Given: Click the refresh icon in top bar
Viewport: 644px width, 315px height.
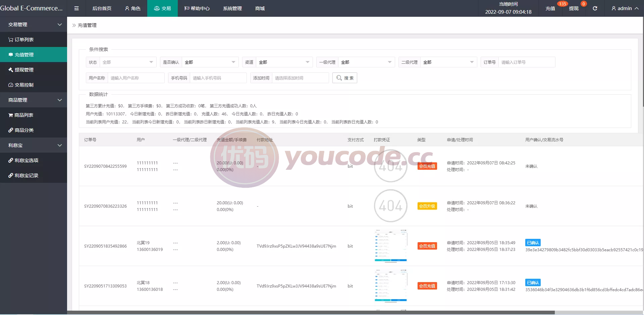Looking at the screenshot, I should (x=595, y=8).
